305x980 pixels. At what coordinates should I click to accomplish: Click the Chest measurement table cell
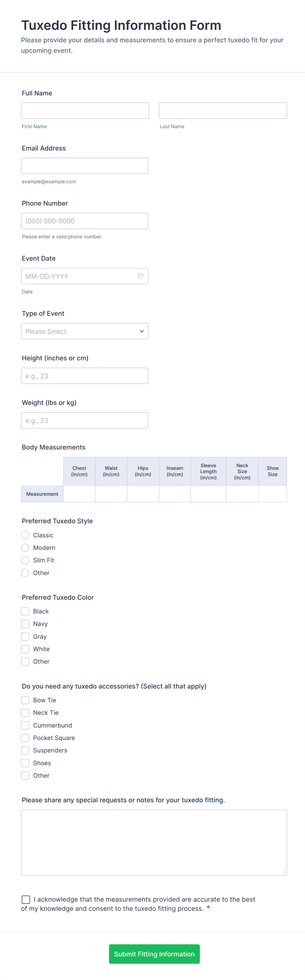[x=79, y=493]
